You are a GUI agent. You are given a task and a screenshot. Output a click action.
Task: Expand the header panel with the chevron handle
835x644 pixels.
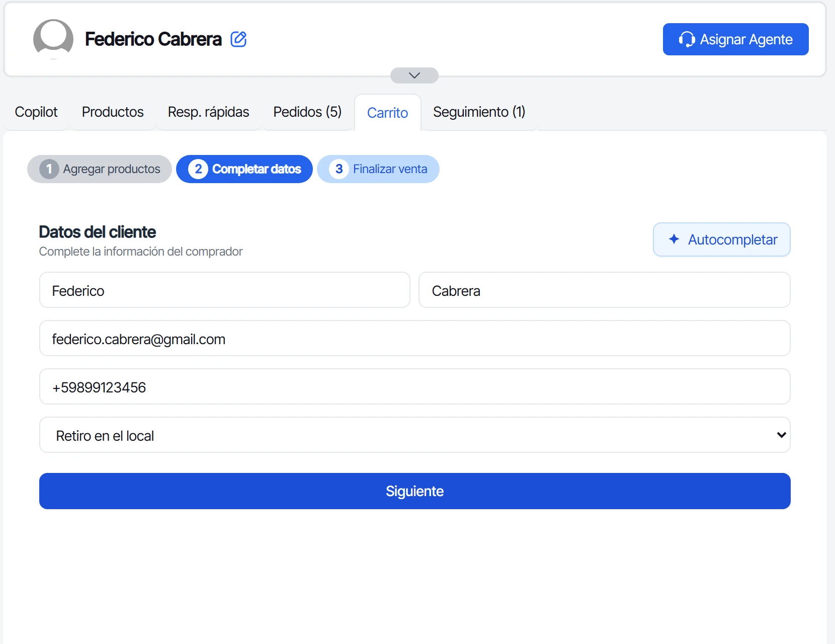[x=414, y=75]
